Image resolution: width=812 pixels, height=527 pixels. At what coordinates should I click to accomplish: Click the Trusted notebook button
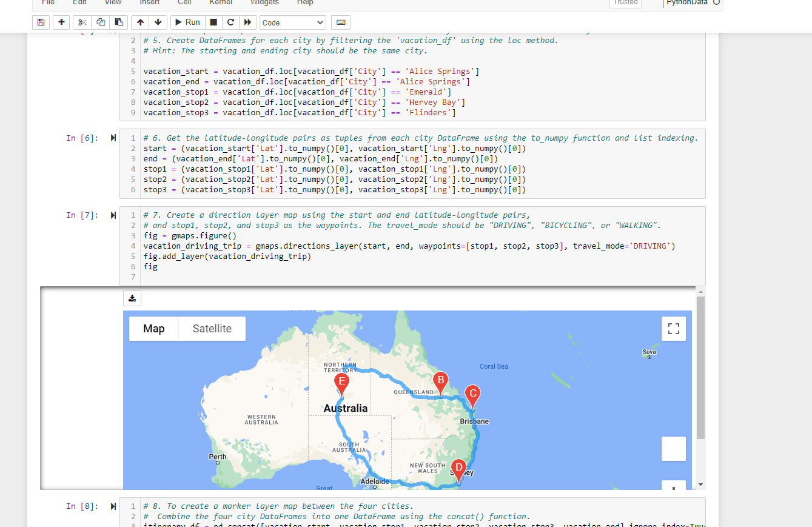coord(625,2)
